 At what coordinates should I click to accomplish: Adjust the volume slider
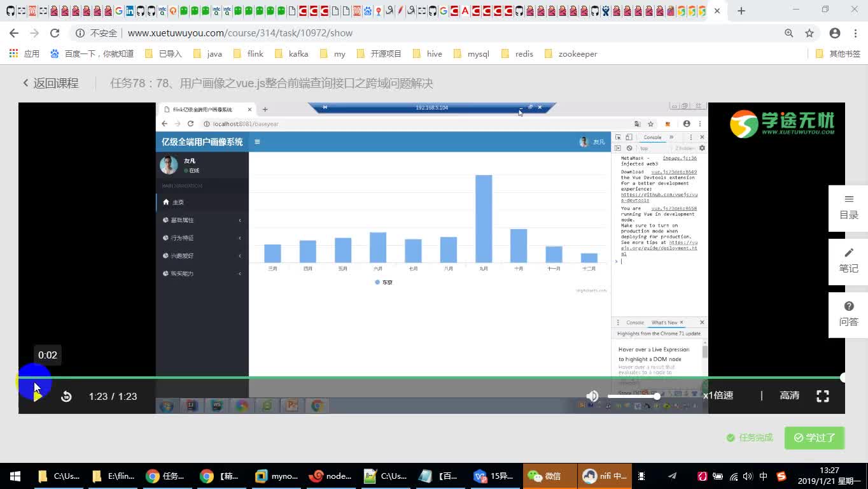(x=633, y=396)
